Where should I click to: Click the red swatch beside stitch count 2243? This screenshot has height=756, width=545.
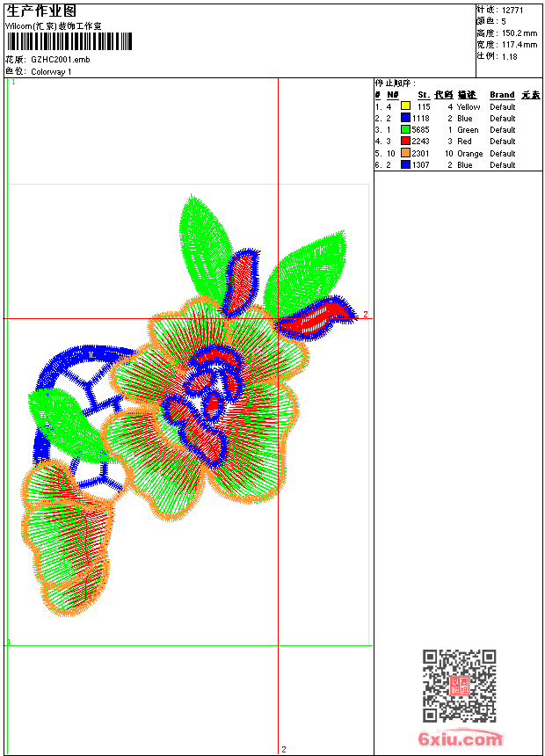tap(405, 141)
